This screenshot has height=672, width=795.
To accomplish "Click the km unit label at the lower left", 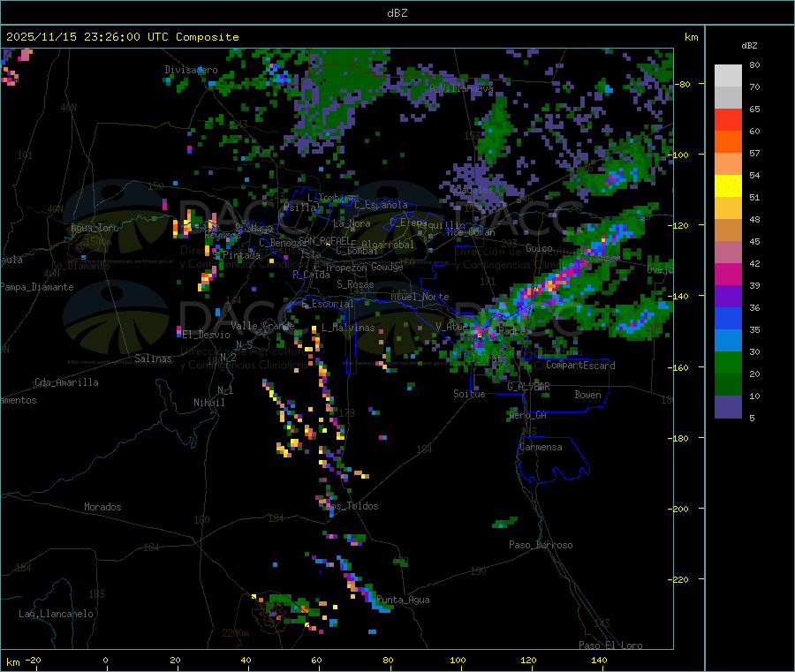I will click(12, 662).
